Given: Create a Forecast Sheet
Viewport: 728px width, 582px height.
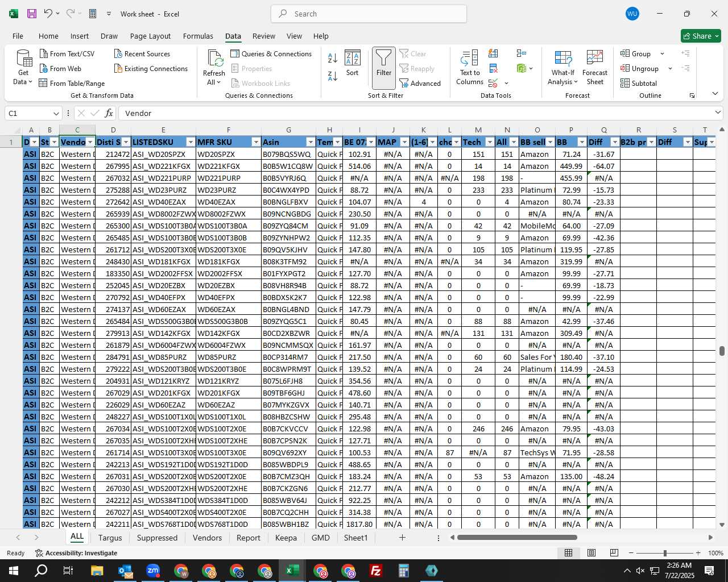Looking at the screenshot, I should tap(595, 67).
